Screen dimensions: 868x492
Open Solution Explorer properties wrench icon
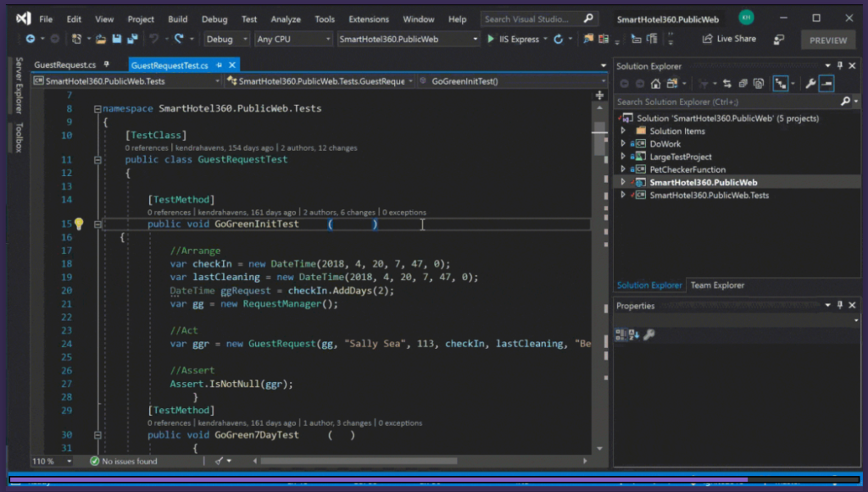[x=810, y=83]
